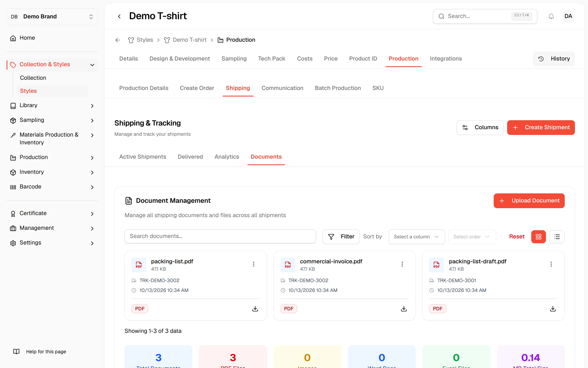Open the DA user avatar menu
The image size is (588, 368).
click(568, 16)
